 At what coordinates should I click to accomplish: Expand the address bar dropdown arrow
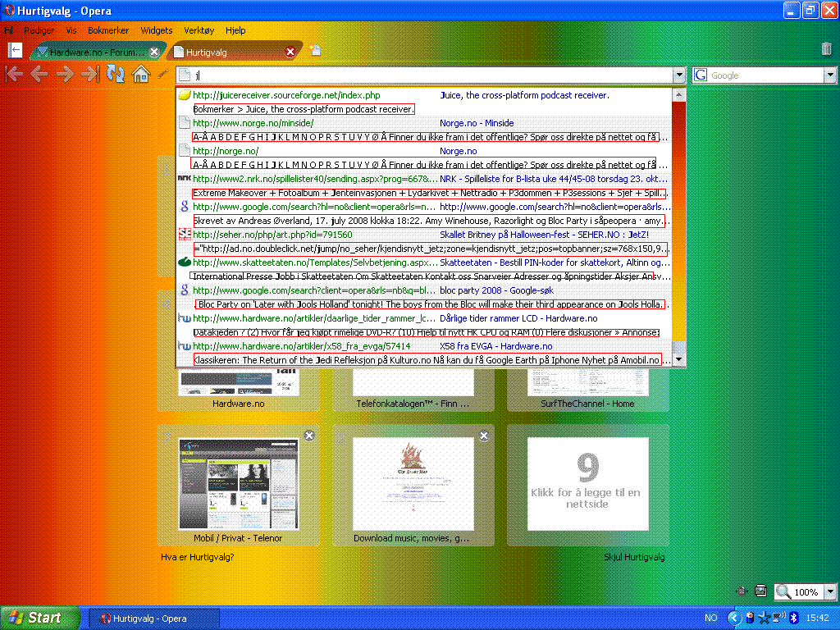click(678, 75)
